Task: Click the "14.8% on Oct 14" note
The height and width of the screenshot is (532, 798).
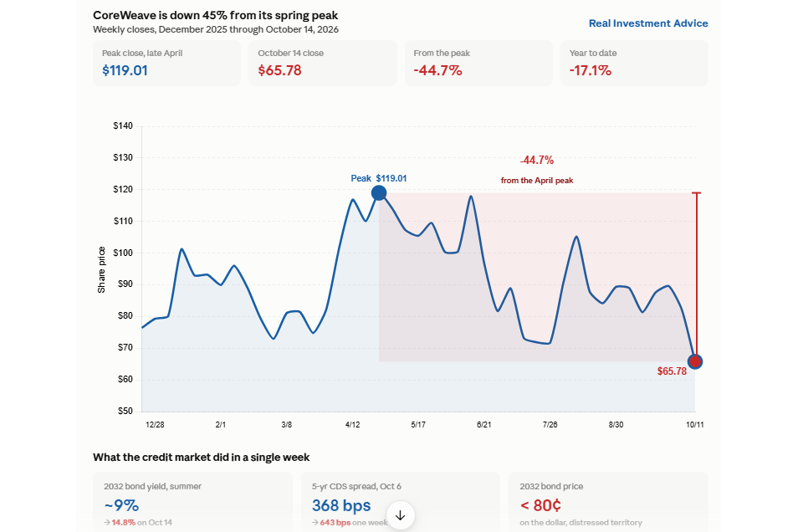Action: (141, 522)
